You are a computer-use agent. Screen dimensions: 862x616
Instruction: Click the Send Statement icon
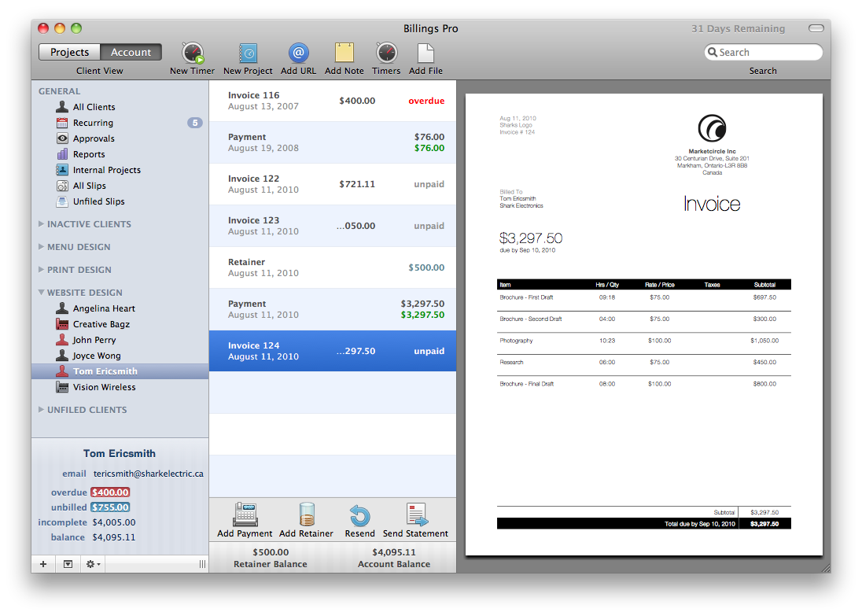coord(416,515)
